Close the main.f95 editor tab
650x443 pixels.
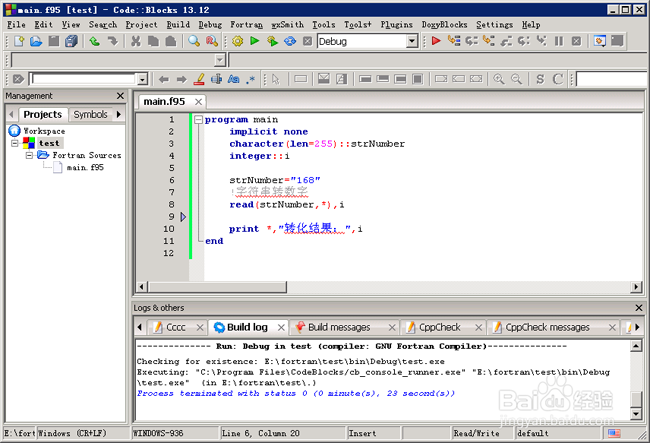198,102
